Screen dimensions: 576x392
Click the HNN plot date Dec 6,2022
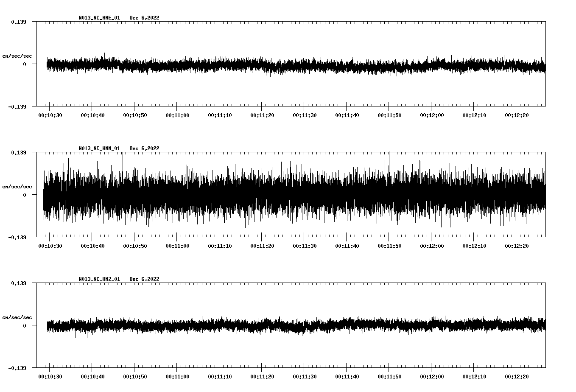(145, 148)
